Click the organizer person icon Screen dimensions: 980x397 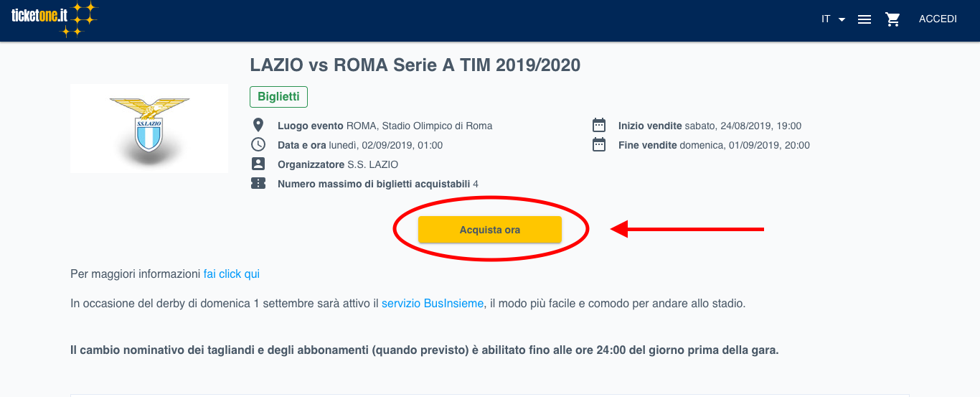click(258, 164)
